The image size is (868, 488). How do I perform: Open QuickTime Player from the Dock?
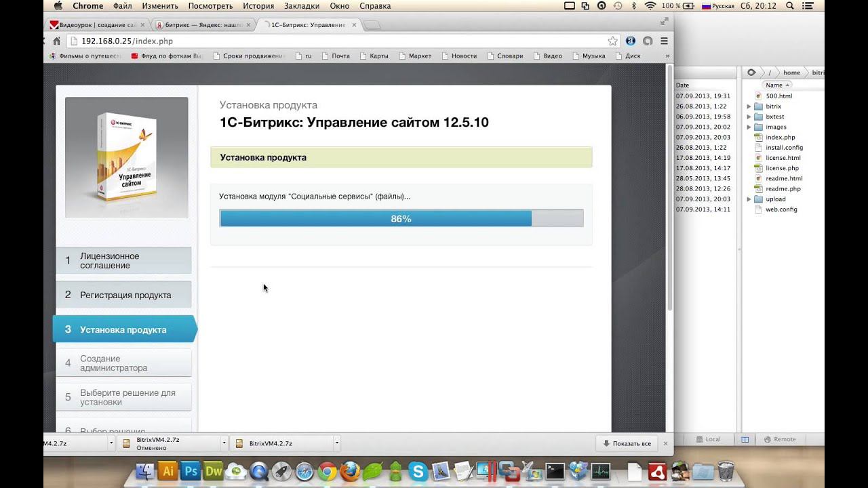(259, 471)
